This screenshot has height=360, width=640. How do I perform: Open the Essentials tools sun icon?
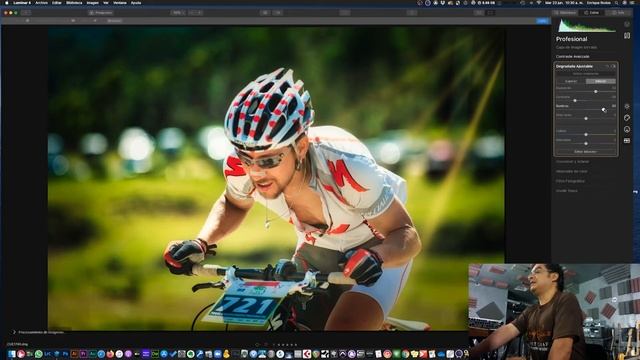click(627, 106)
